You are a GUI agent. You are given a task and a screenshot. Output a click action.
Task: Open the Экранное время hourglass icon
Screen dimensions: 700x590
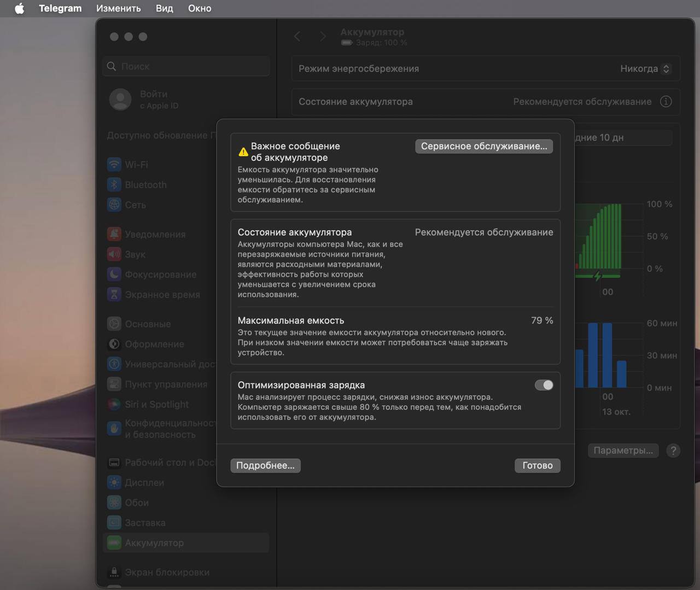pyautogui.click(x=114, y=295)
